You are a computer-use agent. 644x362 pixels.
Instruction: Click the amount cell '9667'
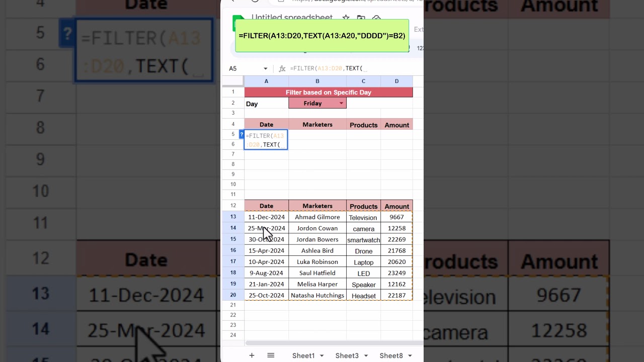(x=396, y=217)
